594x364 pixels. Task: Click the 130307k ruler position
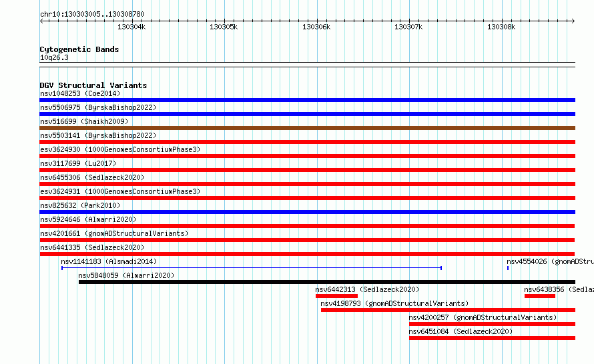click(408, 27)
